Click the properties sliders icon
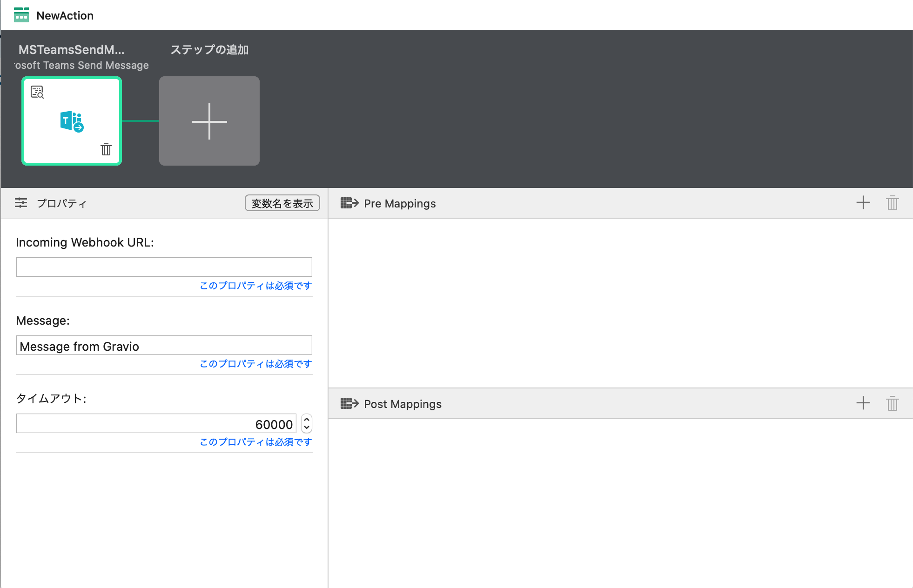 click(x=21, y=203)
